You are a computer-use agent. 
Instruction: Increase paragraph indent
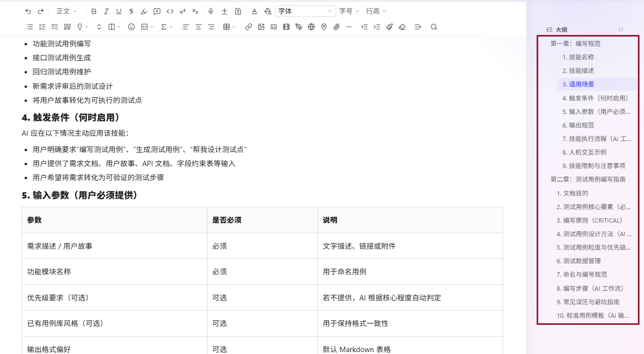(x=377, y=27)
